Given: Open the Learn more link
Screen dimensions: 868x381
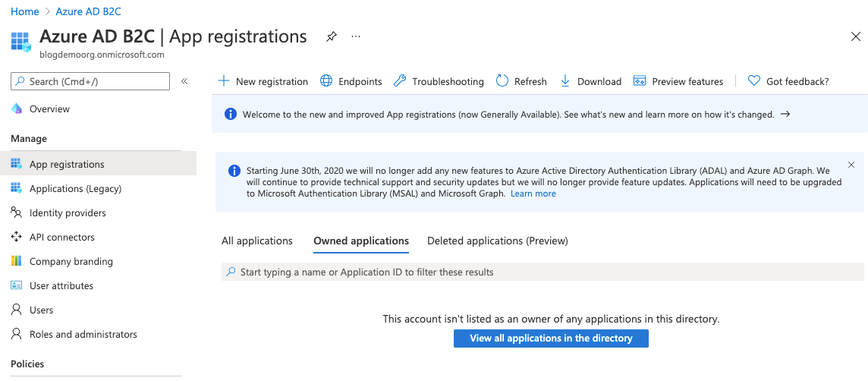Looking at the screenshot, I should (x=533, y=194).
